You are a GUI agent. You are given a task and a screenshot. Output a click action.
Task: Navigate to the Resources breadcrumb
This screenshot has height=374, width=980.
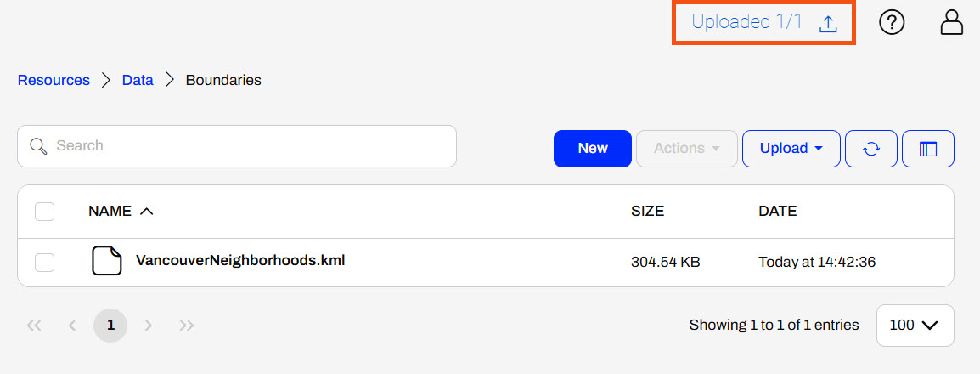[54, 81]
